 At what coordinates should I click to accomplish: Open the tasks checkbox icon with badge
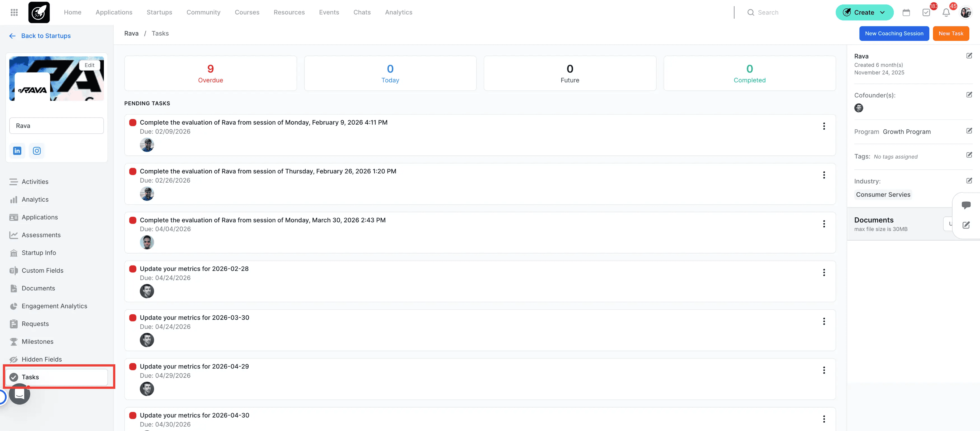926,13
